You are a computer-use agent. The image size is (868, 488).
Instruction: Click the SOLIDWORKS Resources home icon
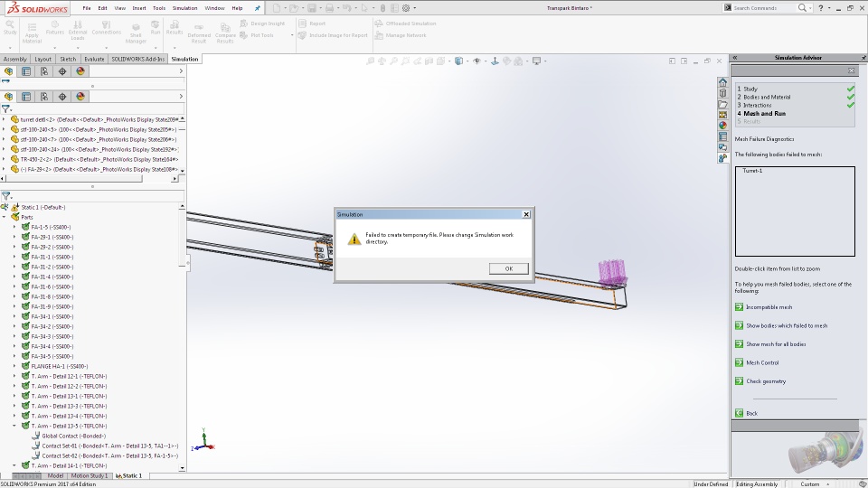pyautogui.click(x=722, y=82)
